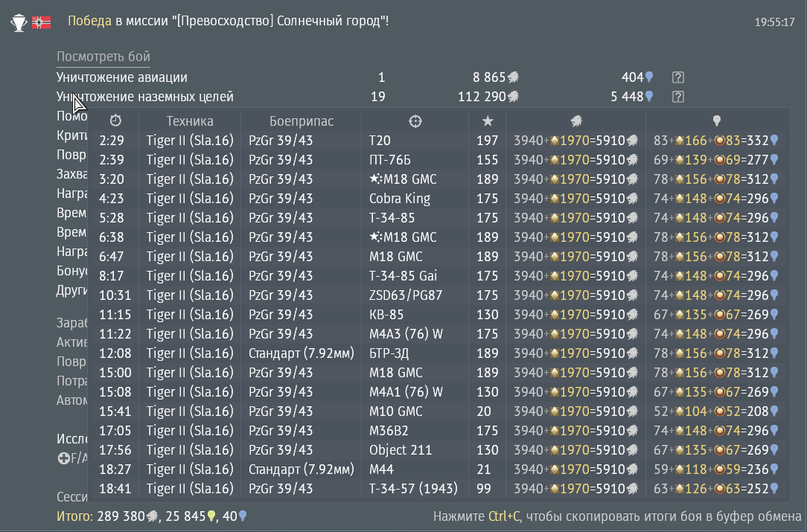This screenshot has width=807, height=532.
Task: Click the trophy icon beside the victory message
Action: pos(18,22)
